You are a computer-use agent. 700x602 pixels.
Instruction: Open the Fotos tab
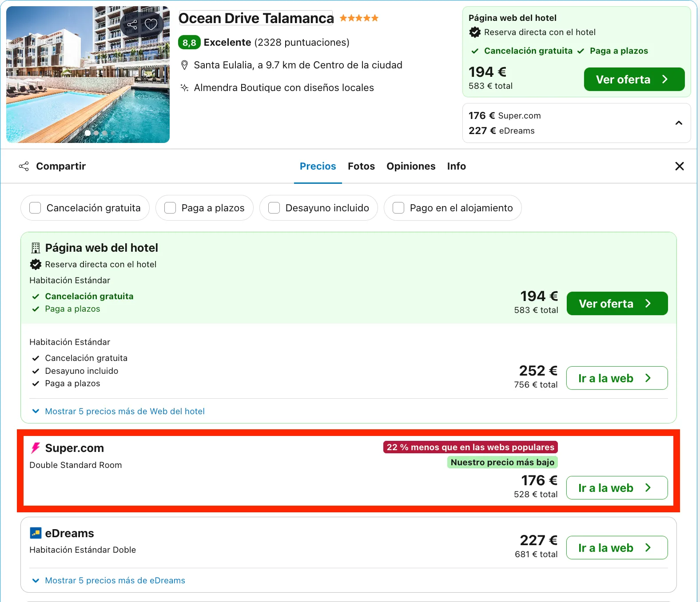coord(361,166)
